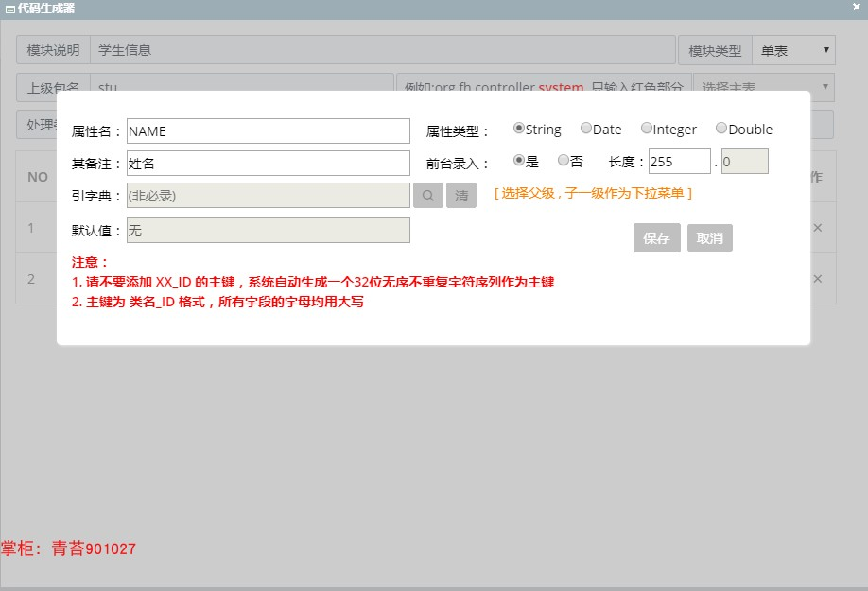Click the 其备注 field containing 姓名
The width and height of the screenshot is (868, 591).
[269, 164]
